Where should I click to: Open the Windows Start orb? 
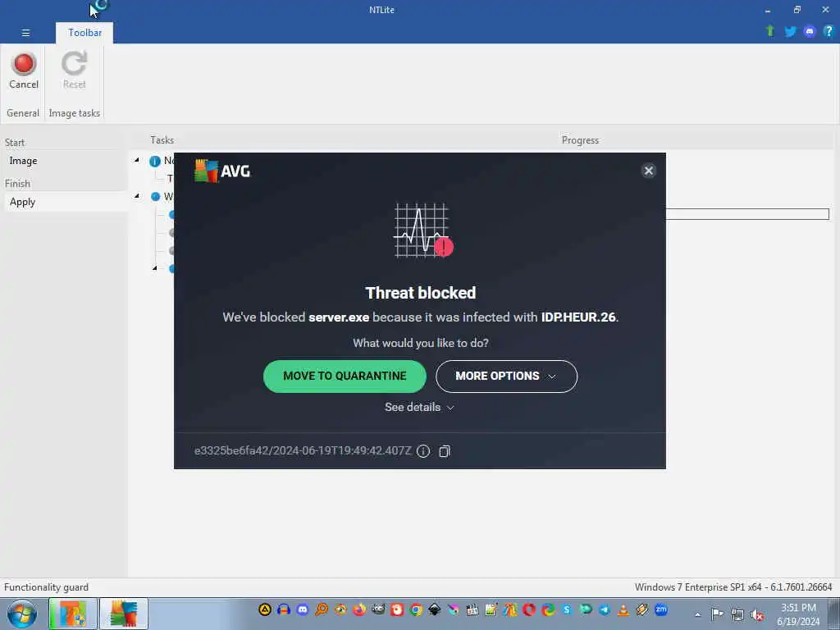point(22,614)
